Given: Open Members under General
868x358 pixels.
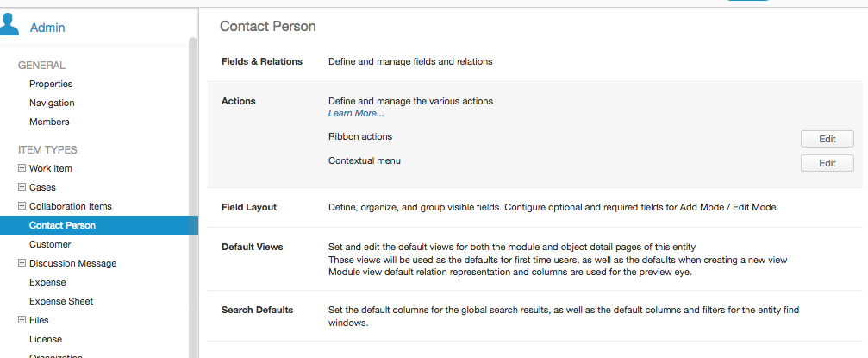Looking at the screenshot, I should point(49,122).
